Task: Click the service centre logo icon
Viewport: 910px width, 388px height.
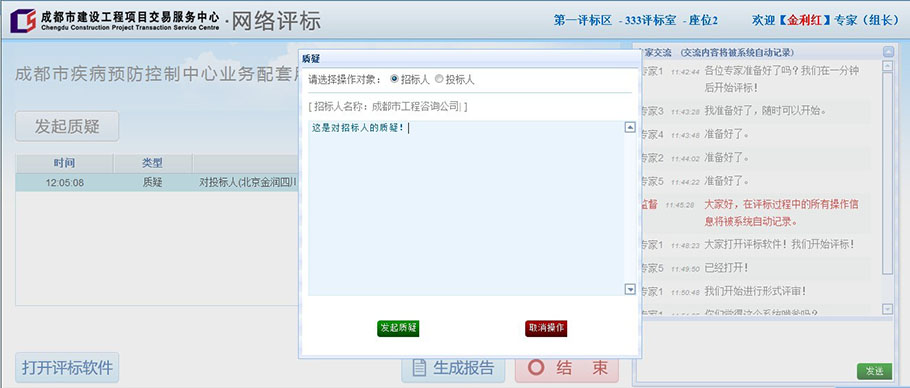Action: coord(23,21)
